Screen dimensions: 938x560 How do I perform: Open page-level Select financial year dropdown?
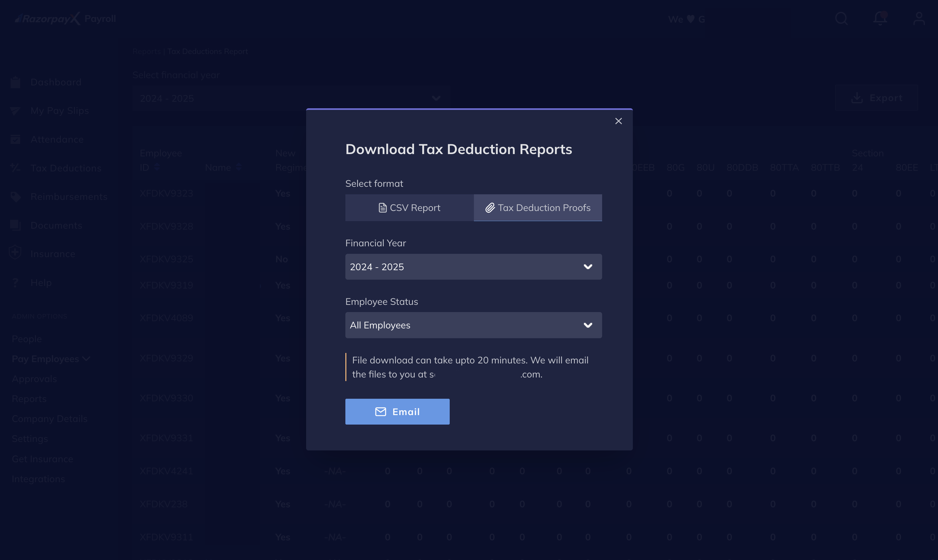291,98
